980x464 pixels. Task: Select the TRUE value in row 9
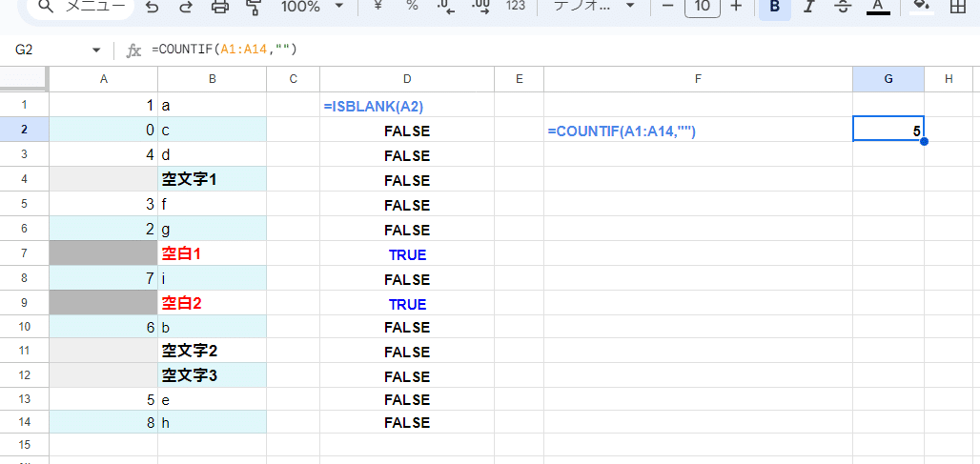407,304
